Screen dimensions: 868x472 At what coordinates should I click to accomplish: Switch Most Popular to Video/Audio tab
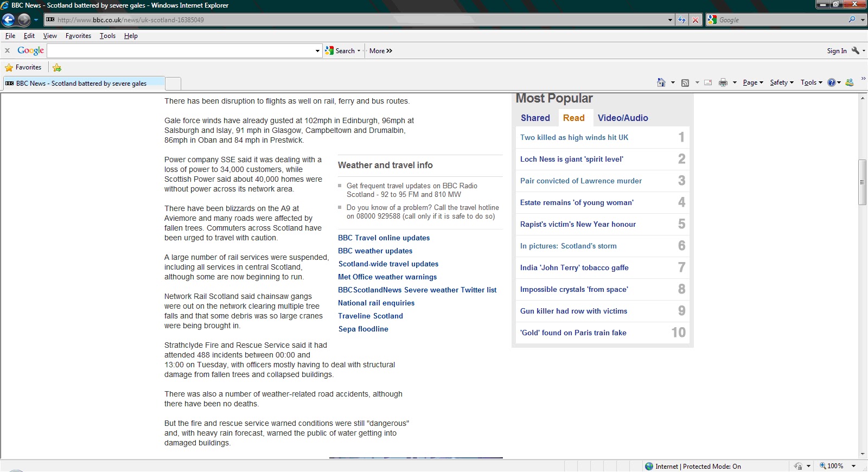click(623, 118)
